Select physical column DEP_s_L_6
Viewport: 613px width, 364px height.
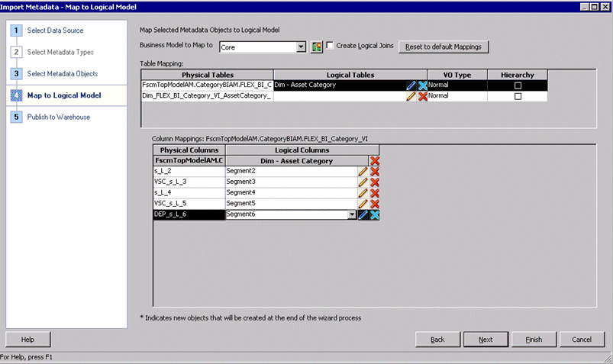coord(189,214)
